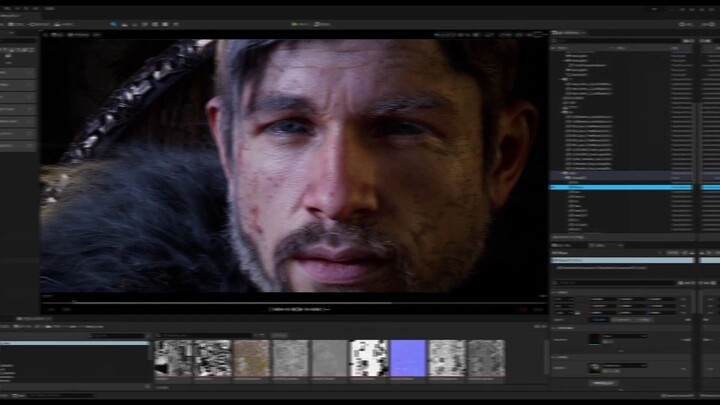The width and height of the screenshot is (720, 405).
Task: Toggle the checkbox below the highlighted tree row
Action: point(570,194)
